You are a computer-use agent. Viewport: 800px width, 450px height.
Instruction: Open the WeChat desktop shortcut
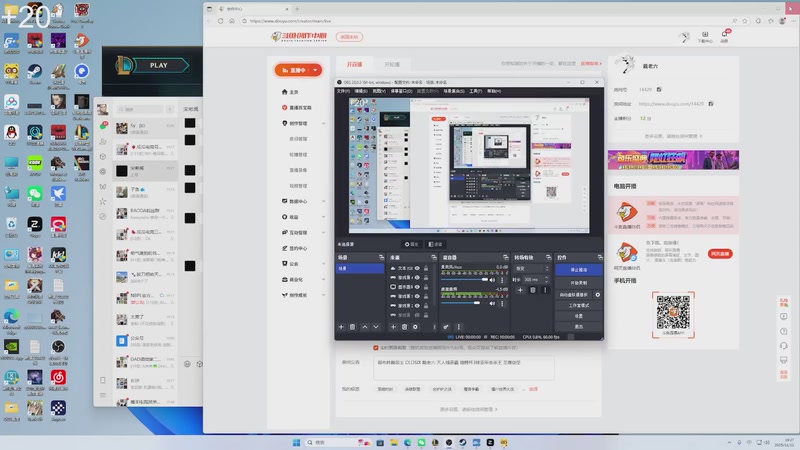click(x=35, y=196)
